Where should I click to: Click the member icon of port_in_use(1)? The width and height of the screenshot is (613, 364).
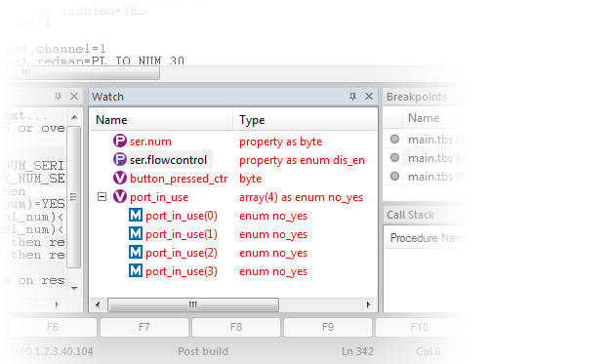click(x=136, y=233)
